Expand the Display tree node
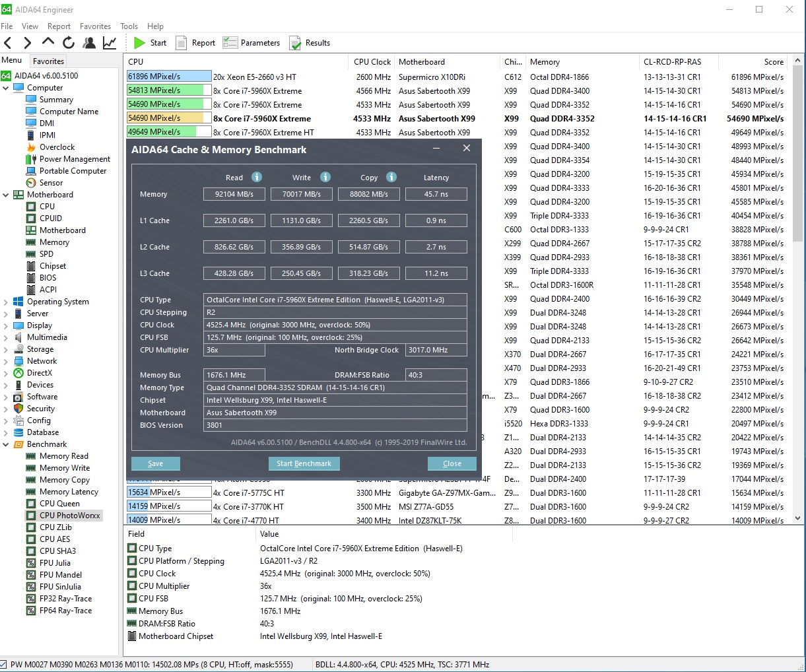Viewport: 806px width, 672px height. tap(6, 325)
